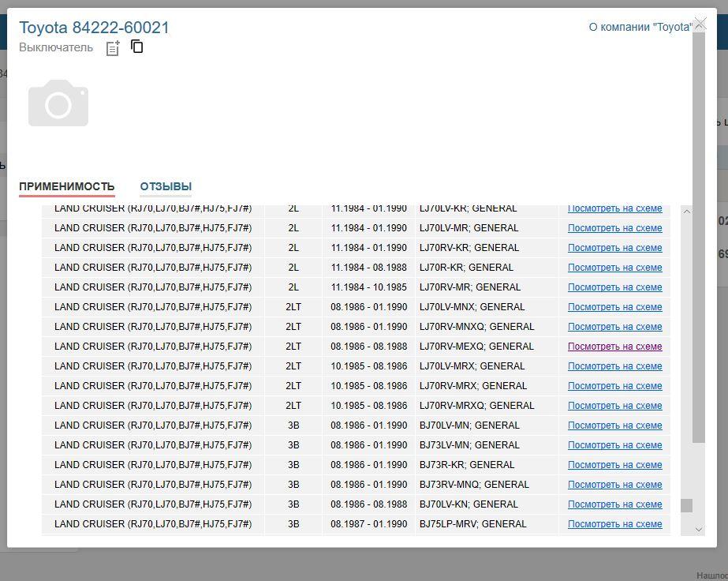View scheme for BJ73RV-MNQ; GENERAL
Screen dimensions: 728x581
pyautogui.click(x=614, y=485)
